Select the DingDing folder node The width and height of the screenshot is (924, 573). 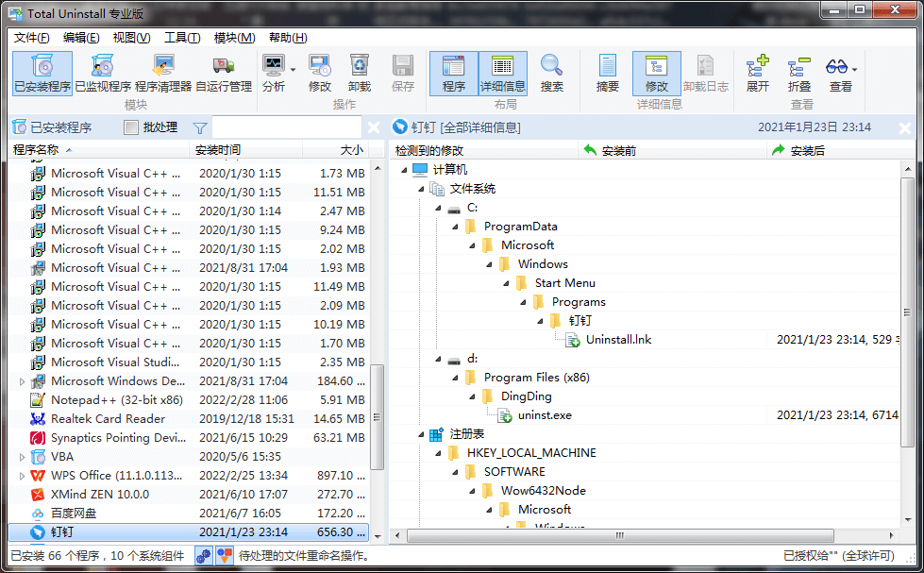click(527, 396)
